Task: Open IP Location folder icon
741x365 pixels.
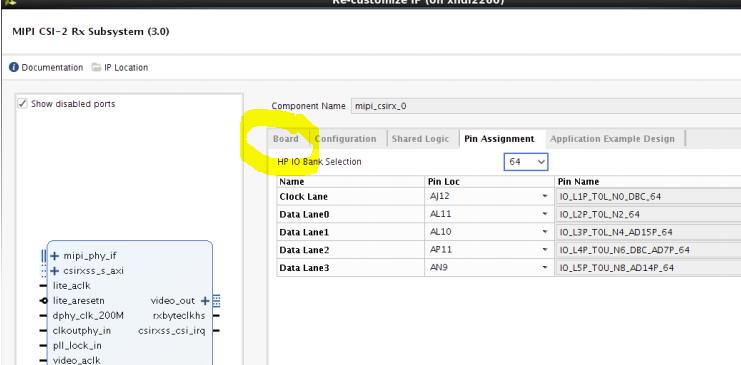Action: 96,67
